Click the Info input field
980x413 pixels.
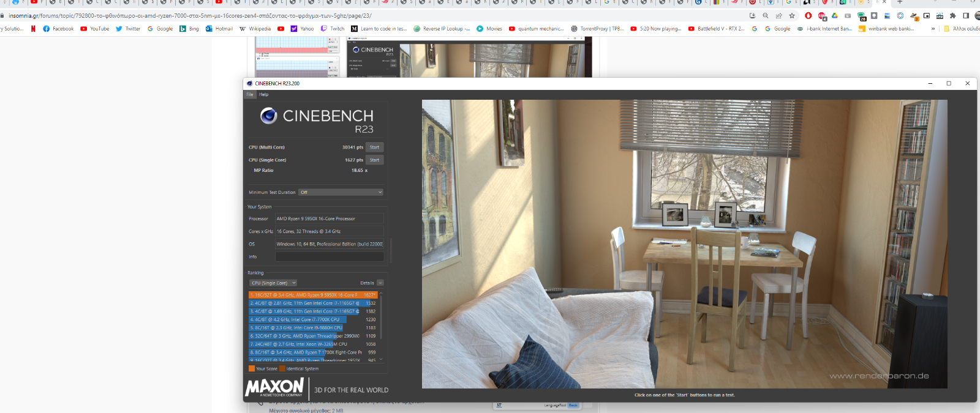tap(330, 257)
